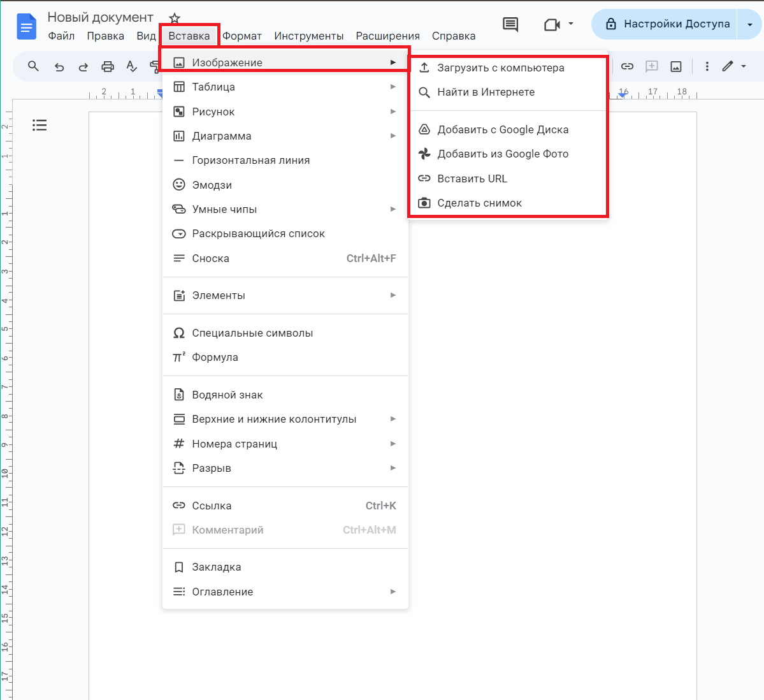Insert an image using the toolbar image icon
The height and width of the screenshot is (700, 764).
[676, 66]
